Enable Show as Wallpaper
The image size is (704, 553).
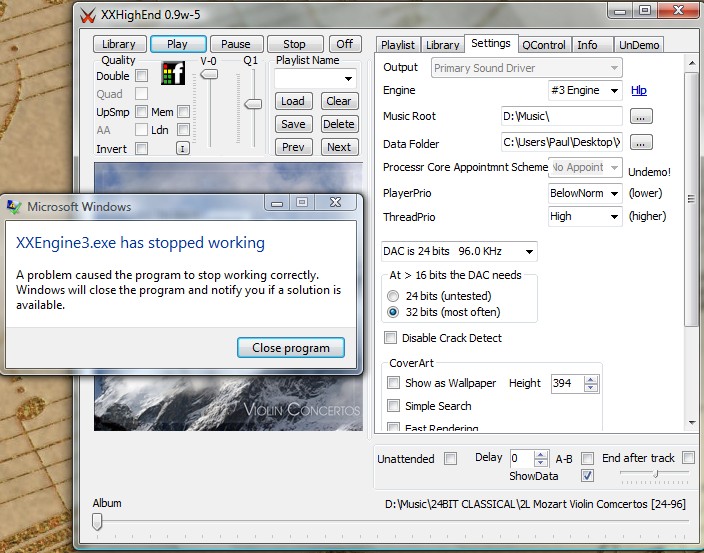click(393, 382)
